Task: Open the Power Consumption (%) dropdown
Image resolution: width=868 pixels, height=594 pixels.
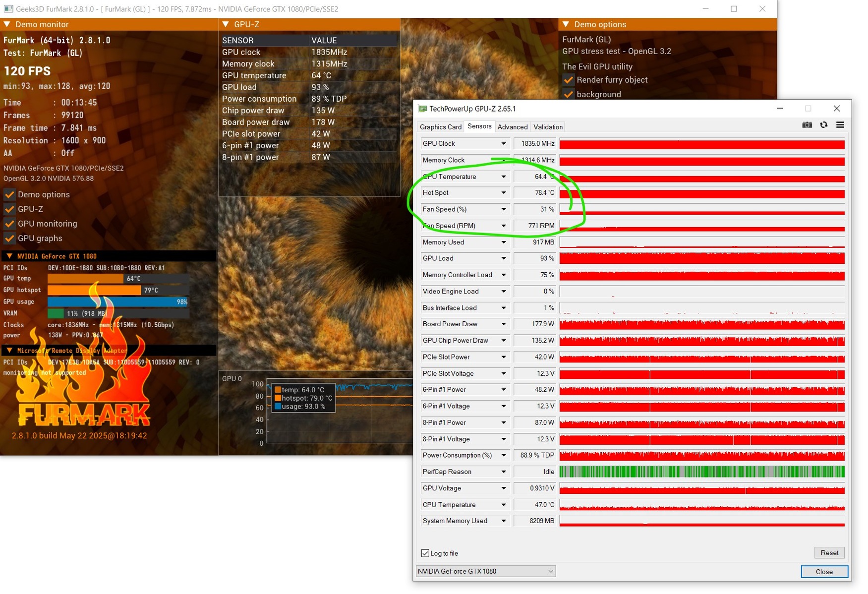Action: (504, 455)
